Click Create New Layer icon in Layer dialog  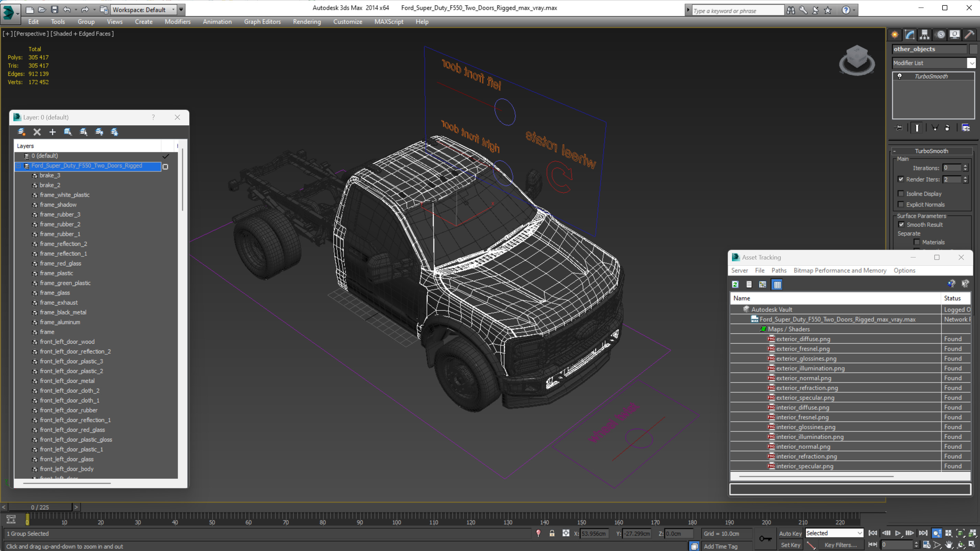coord(21,132)
